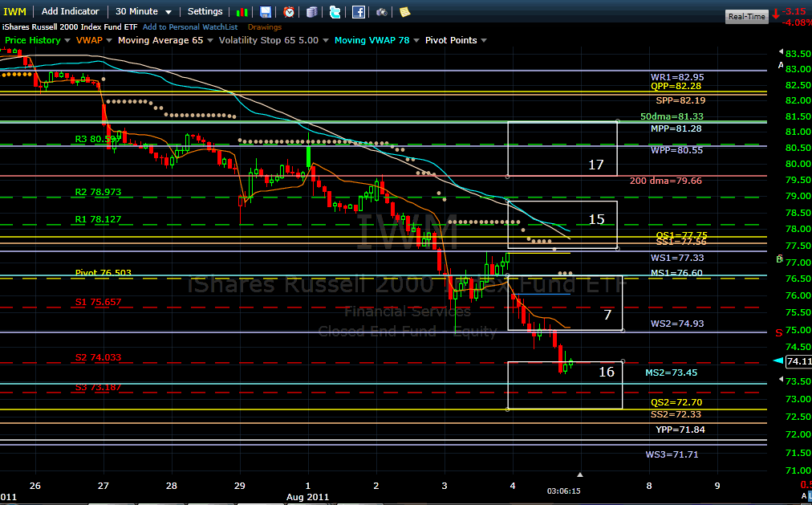Share the chart via Facebook icon
This screenshot has height=505, width=812.
359,12
